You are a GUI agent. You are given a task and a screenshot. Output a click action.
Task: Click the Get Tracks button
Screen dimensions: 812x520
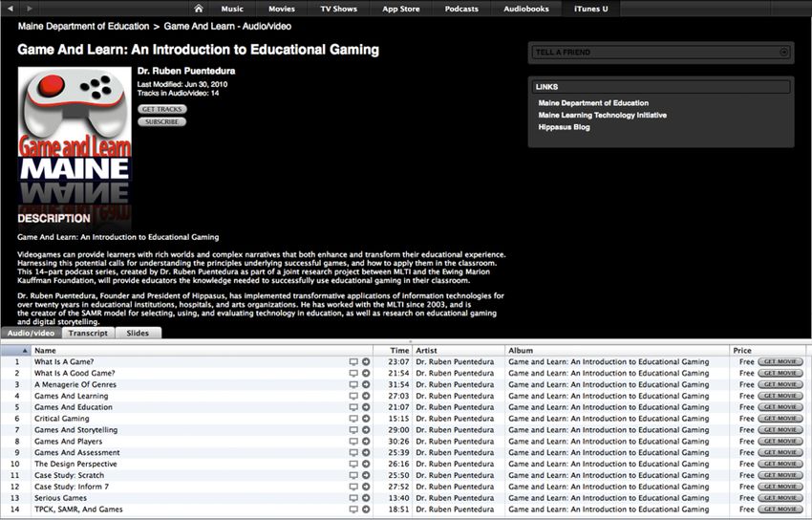pos(162,109)
